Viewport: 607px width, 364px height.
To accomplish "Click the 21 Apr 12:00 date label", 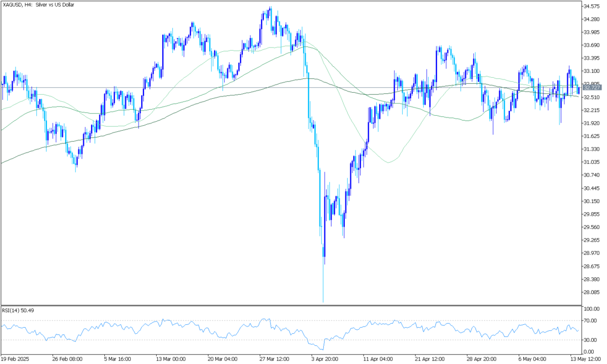I will tap(430, 359).
